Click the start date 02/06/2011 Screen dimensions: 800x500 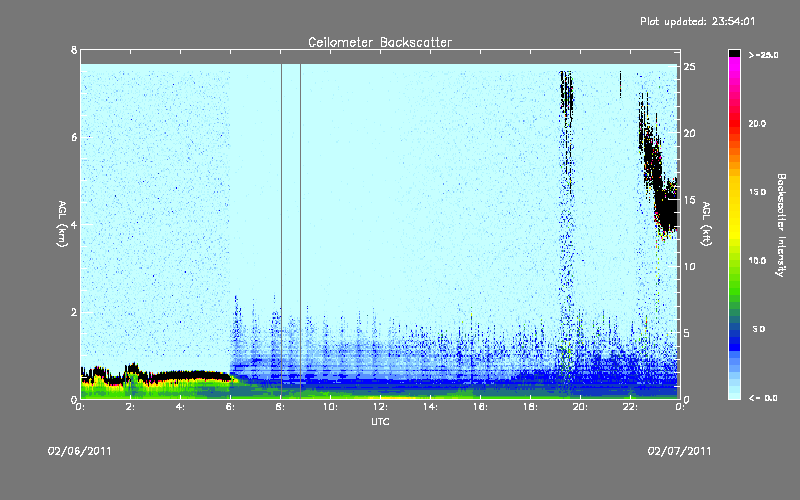[x=80, y=451]
